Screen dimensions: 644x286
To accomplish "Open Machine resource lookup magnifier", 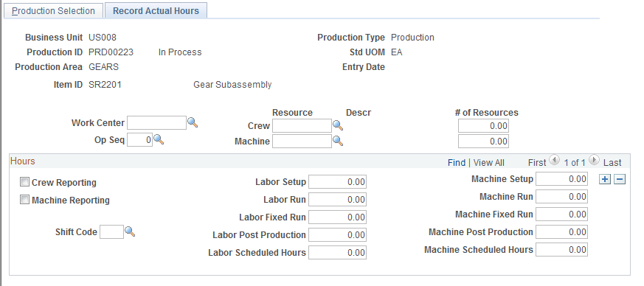I will pos(338,141).
